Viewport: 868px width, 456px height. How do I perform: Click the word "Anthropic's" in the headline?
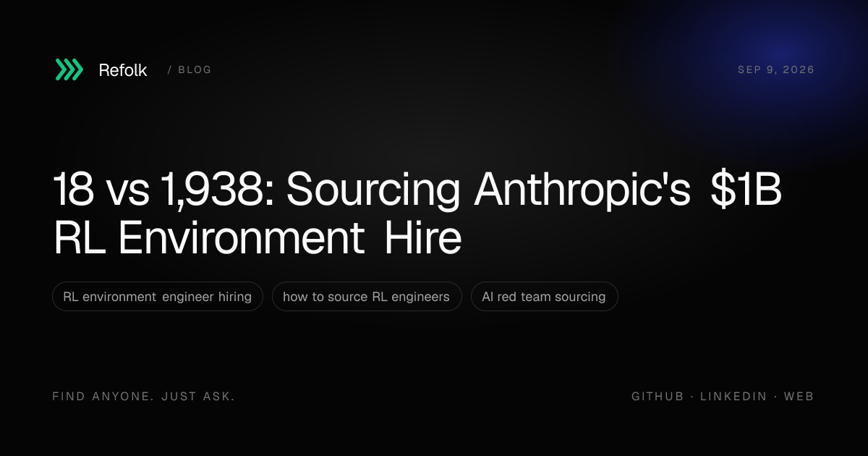coord(582,191)
